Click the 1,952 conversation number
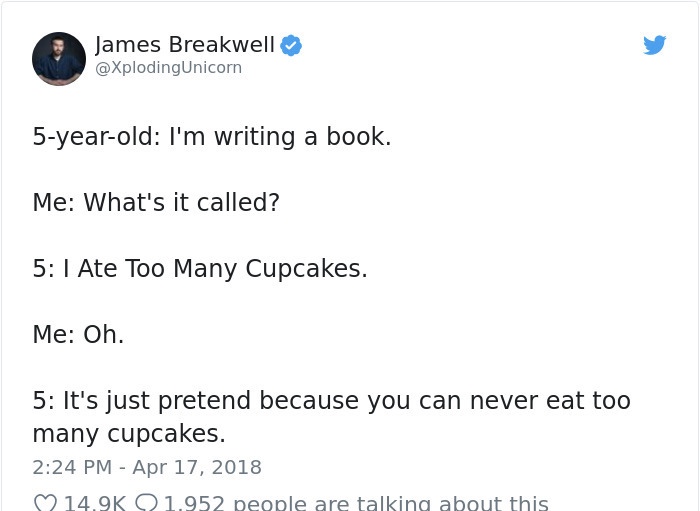Screen dimensions: 700x511 (194, 503)
